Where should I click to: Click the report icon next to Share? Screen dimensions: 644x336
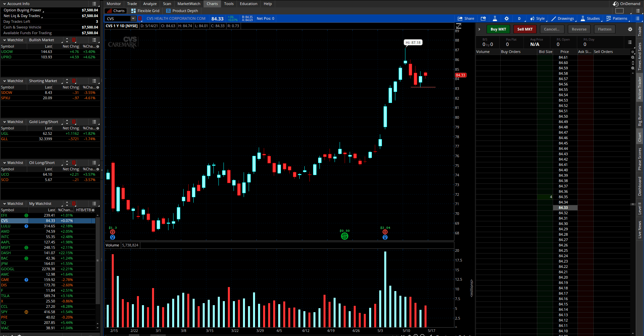click(483, 18)
